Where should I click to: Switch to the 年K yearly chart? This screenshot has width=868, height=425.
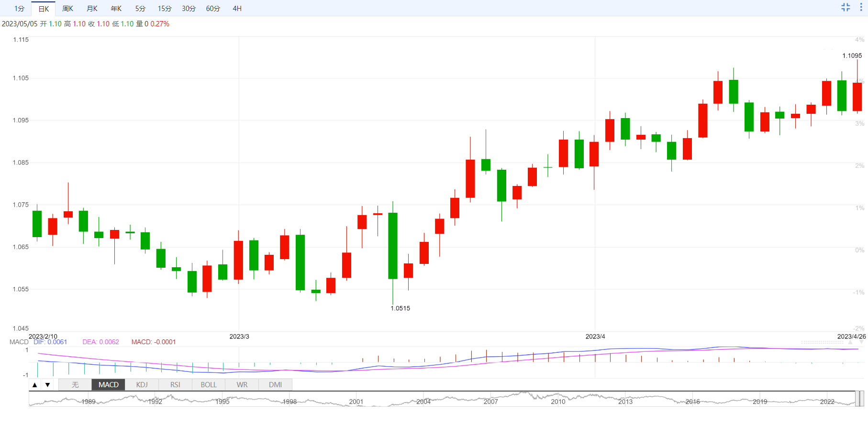tap(116, 9)
